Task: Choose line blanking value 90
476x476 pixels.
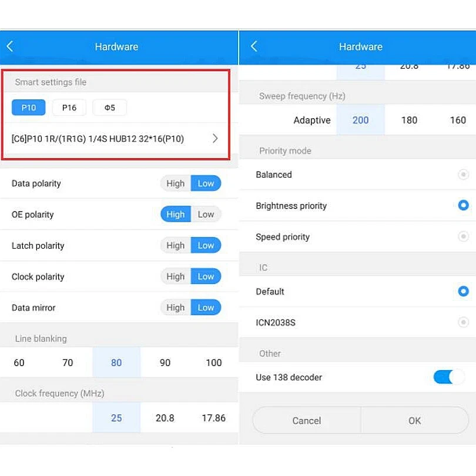Action: coord(165,363)
